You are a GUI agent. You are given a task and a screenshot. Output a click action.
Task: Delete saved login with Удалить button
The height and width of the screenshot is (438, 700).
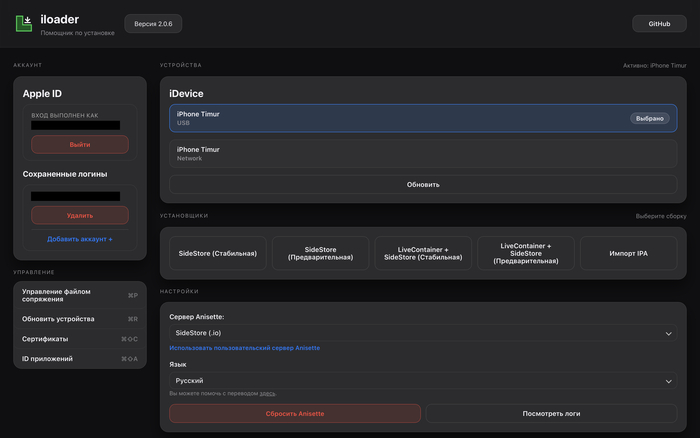point(80,215)
